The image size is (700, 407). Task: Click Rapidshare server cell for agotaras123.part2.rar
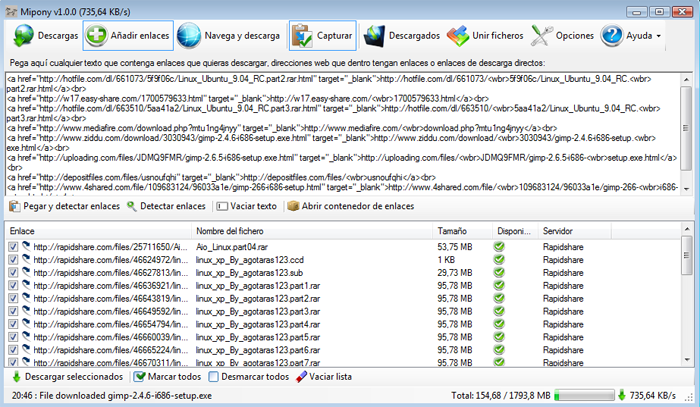click(563, 299)
